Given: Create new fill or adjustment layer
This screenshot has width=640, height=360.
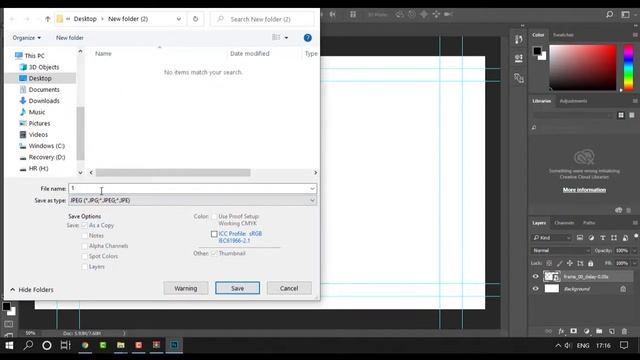Looking at the screenshot, I should 587,331.
